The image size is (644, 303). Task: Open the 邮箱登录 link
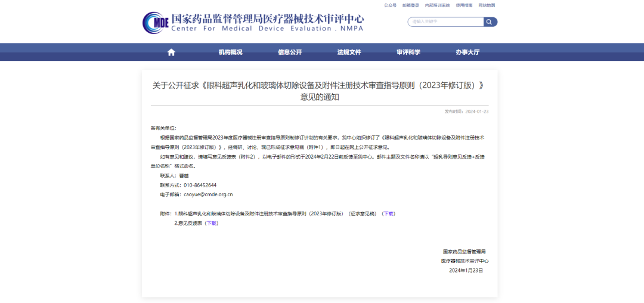(410, 5)
